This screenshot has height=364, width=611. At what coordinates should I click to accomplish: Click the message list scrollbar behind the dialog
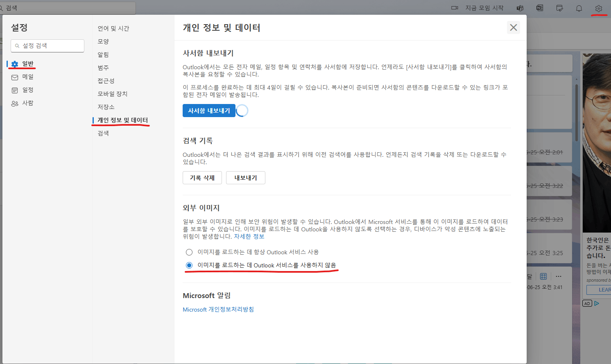click(x=577, y=113)
